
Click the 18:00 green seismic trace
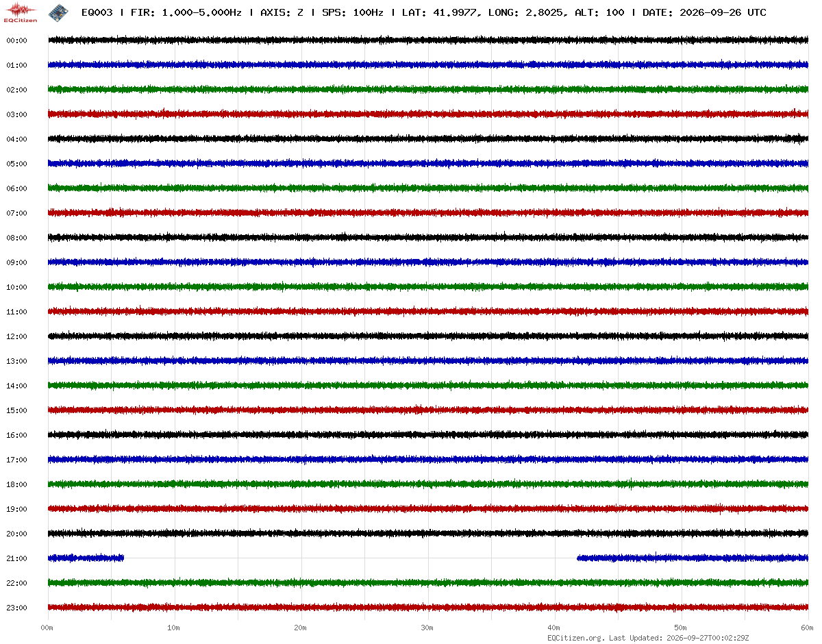pyautogui.click(x=428, y=484)
